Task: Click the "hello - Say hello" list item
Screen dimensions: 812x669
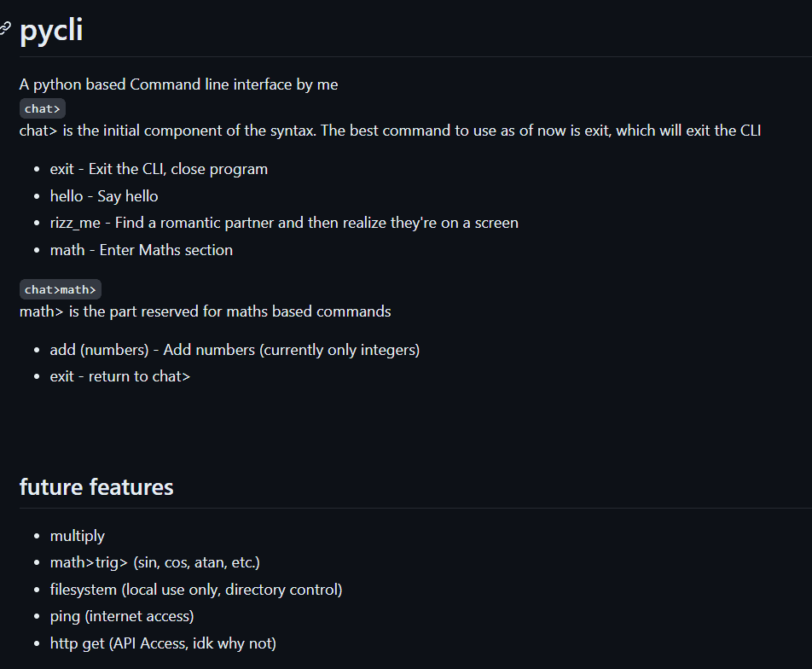Action: click(104, 196)
